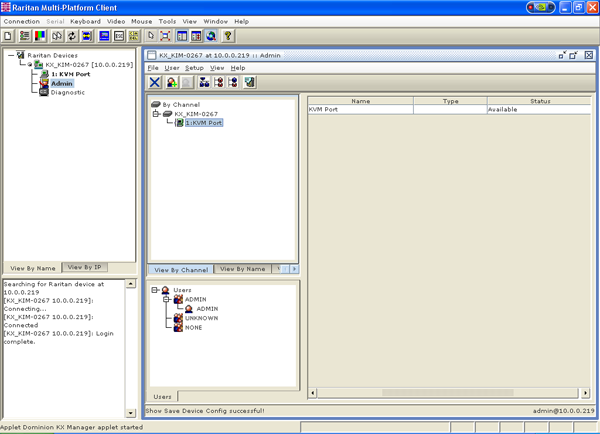Click right arrow to scroll channel tabs
This screenshot has height=434, width=600.
click(x=294, y=269)
